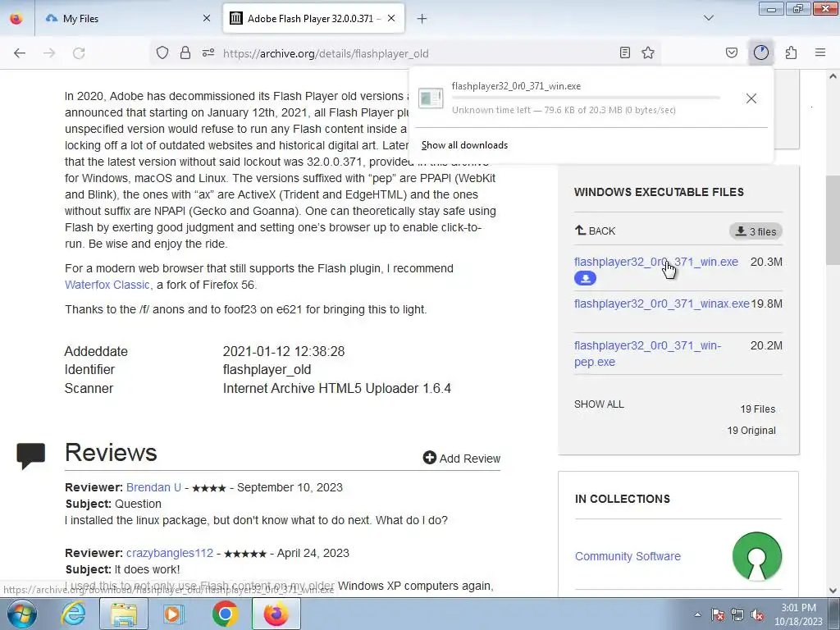Click the blue download badge under flashplayer32_0r0_371_win.exe
This screenshot has width=840, height=630.
click(x=585, y=278)
